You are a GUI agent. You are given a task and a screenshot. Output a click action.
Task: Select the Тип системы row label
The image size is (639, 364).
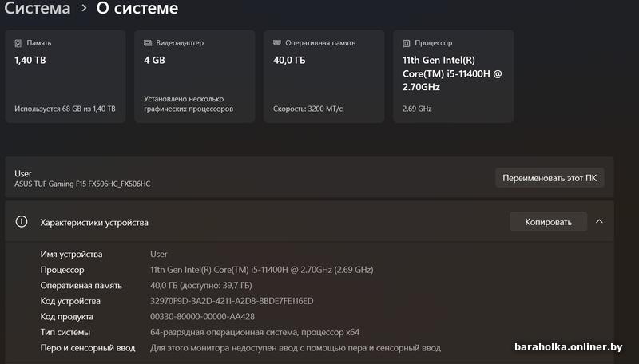coord(65,332)
